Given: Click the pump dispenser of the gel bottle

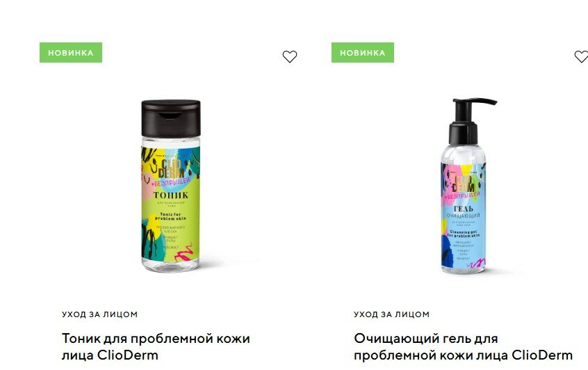Looking at the screenshot, I should pyautogui.click(x=468, y=121).
